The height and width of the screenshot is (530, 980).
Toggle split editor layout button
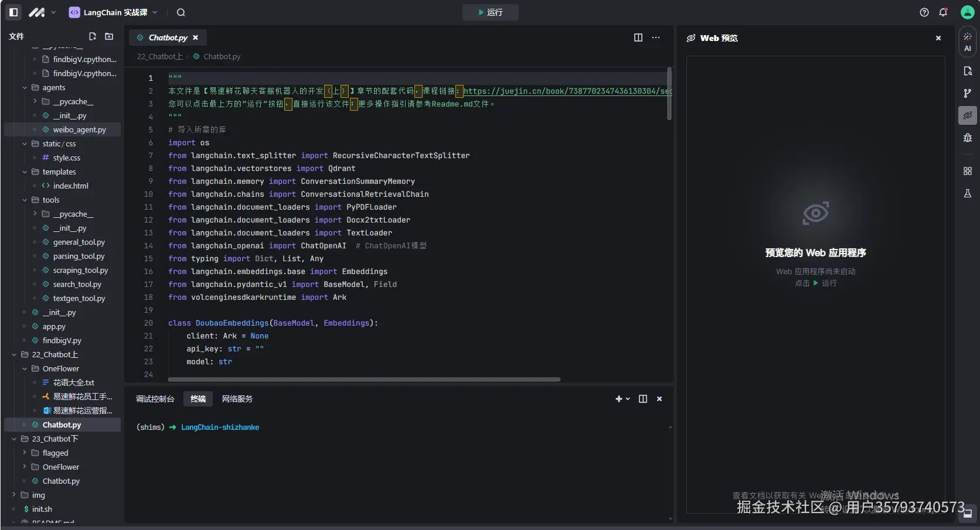pyautogui.click(x=638, y=37)
